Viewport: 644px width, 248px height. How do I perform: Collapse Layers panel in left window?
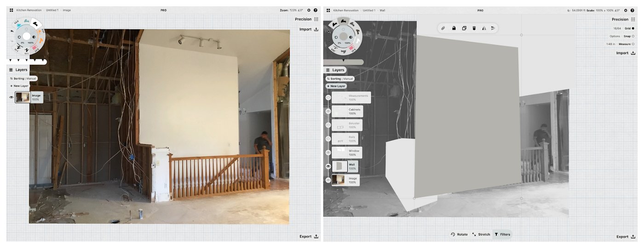click(x=18, y=70)
